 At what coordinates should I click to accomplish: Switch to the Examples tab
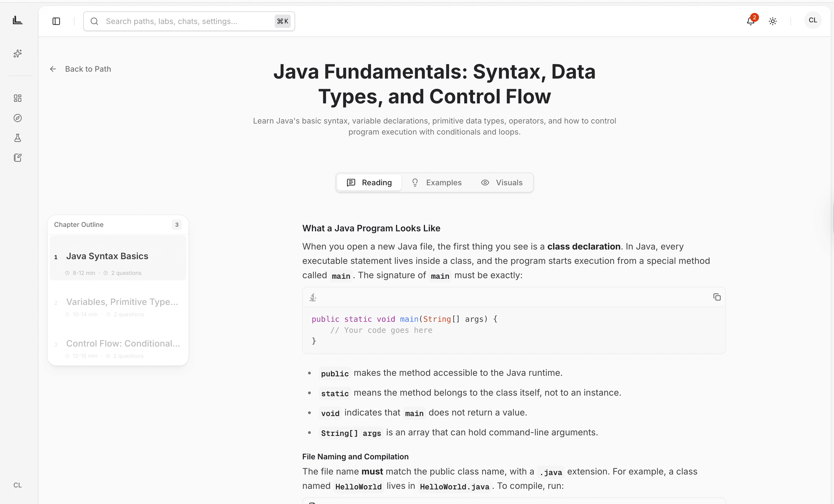tap(436, 183)
